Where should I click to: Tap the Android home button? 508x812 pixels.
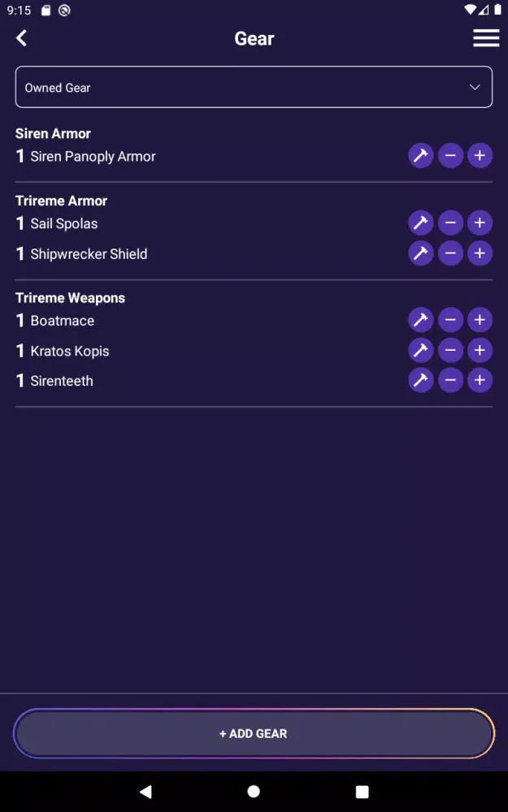254,792
